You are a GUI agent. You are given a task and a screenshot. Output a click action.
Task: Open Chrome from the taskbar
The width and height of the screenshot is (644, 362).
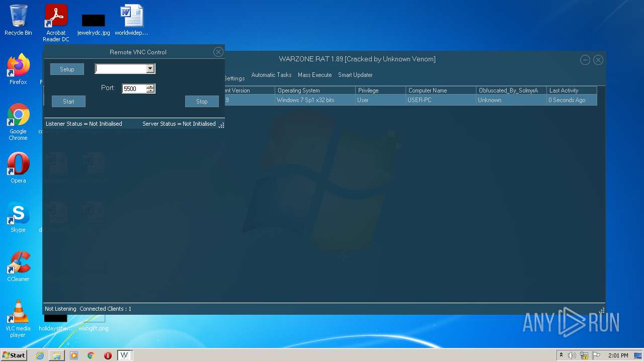click(x=91, y=355)
